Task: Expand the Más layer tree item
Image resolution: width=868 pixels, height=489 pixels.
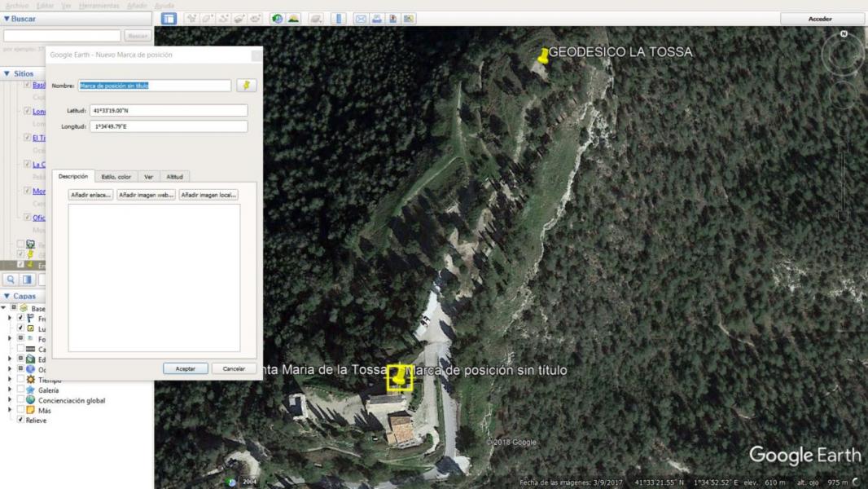Action: (x=11, y=411)
